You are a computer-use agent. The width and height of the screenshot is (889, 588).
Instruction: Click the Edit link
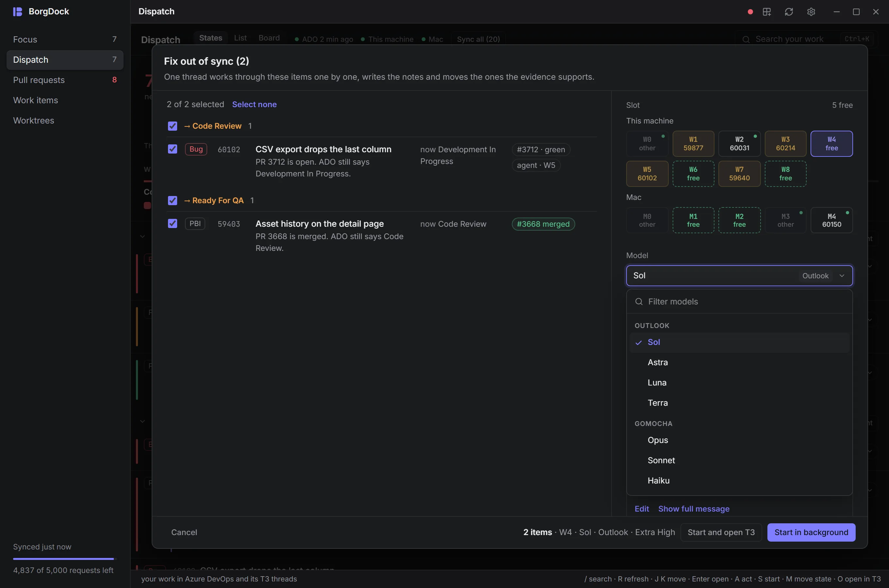[x=642, y=509]
